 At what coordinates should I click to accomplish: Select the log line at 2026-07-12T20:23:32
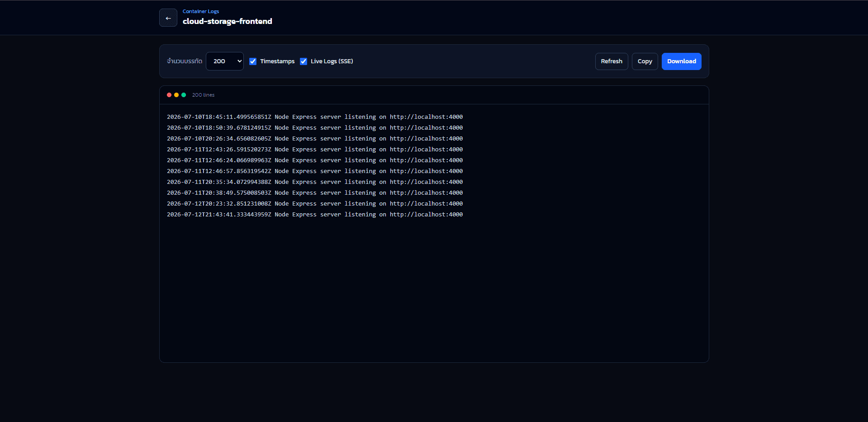(x=315, y=204)
